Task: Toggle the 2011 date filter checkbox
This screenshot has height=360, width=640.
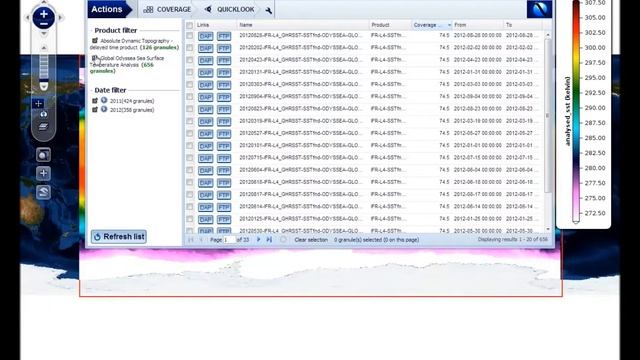Action: (95, 100)
